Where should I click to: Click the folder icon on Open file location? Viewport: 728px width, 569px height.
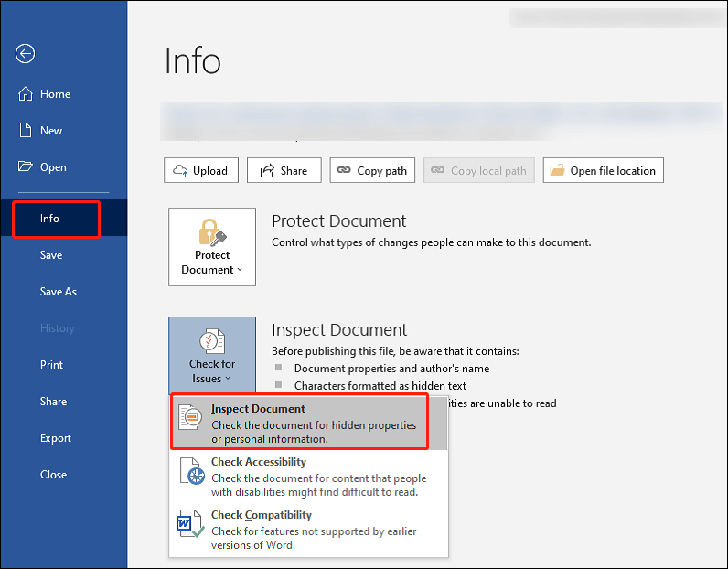[x=557, y=170]
